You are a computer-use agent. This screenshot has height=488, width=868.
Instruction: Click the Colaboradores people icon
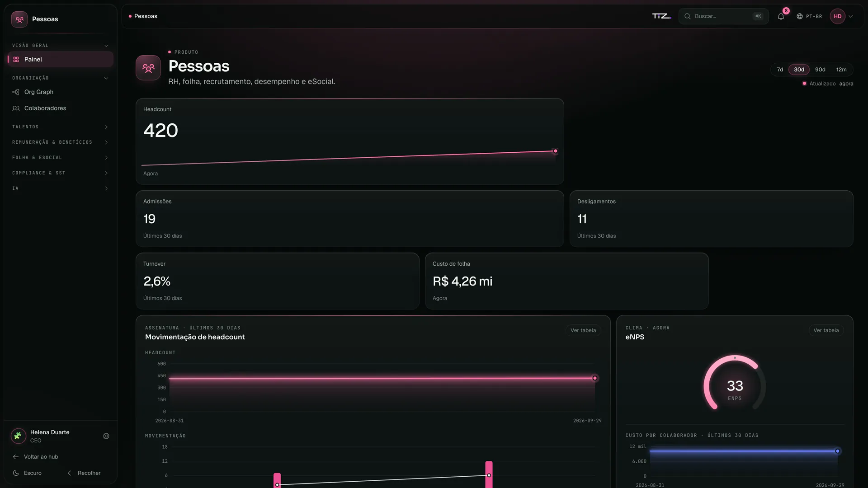tap(16, 108)
